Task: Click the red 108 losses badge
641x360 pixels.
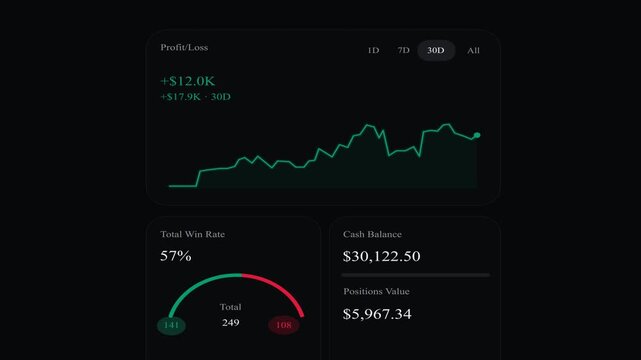Action: (284, 325)
